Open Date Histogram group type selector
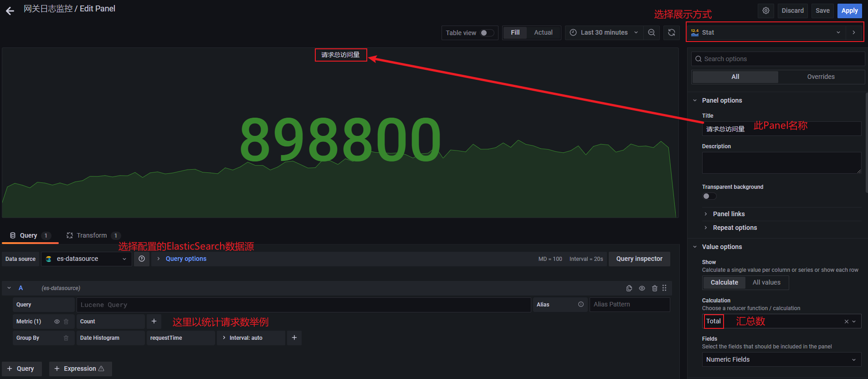This screenshot has width=868, height=379. [x=110, y=338]
